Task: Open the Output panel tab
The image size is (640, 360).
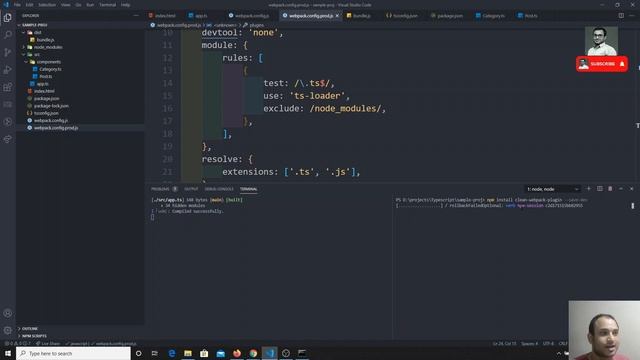Action: click(x=191, y=189)
